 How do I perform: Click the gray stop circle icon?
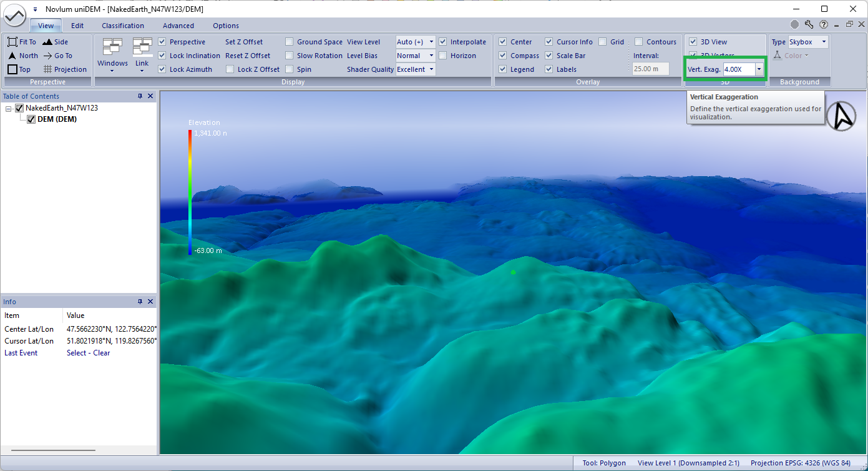pos(794,25)
